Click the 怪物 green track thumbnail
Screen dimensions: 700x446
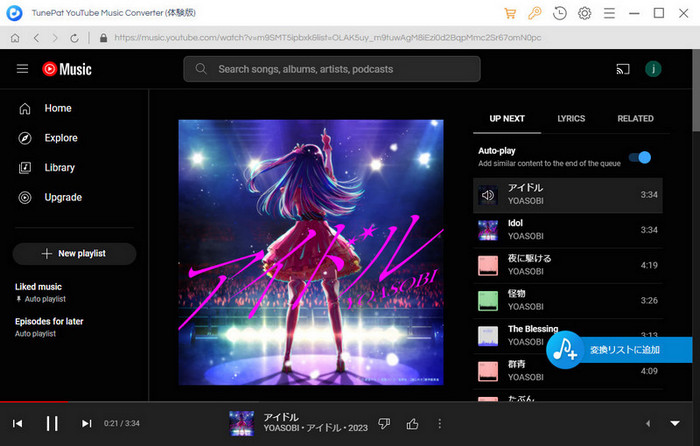[488, 301]
